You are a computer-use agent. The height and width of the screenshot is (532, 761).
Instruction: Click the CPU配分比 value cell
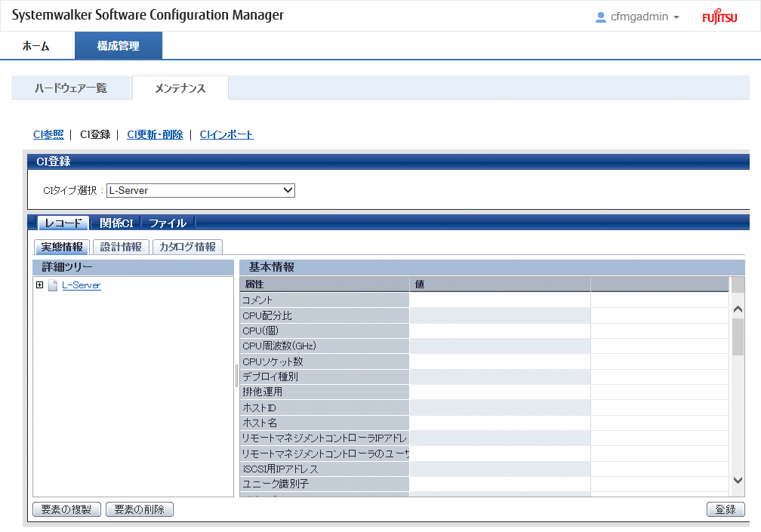tap(500, 315)
